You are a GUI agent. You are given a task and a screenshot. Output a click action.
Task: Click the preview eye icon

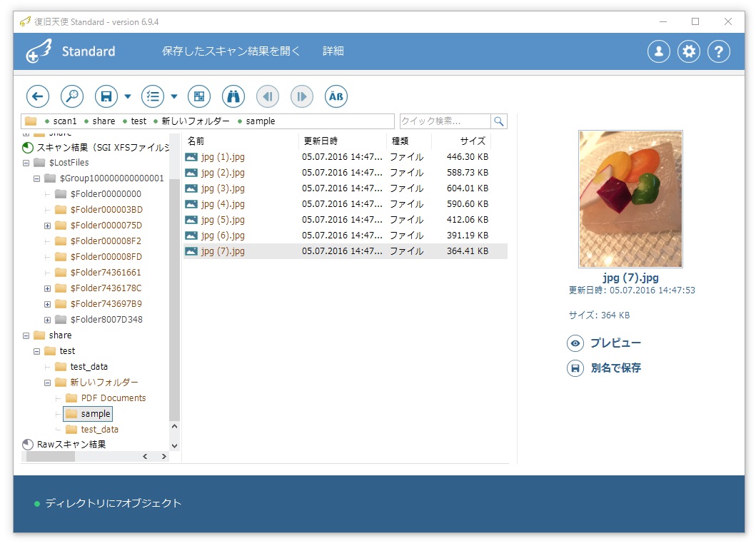pos(575,343)
